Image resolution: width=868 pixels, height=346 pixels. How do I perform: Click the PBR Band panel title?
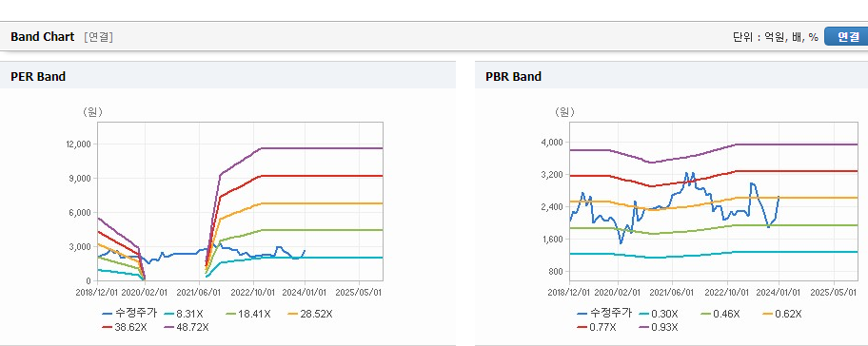coord(513,77)
